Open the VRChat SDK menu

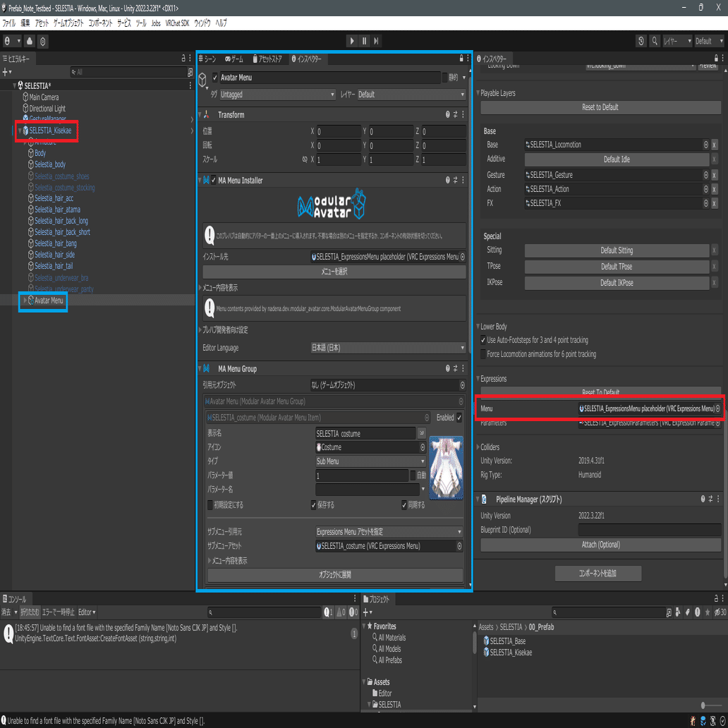[x=177, y=23]
